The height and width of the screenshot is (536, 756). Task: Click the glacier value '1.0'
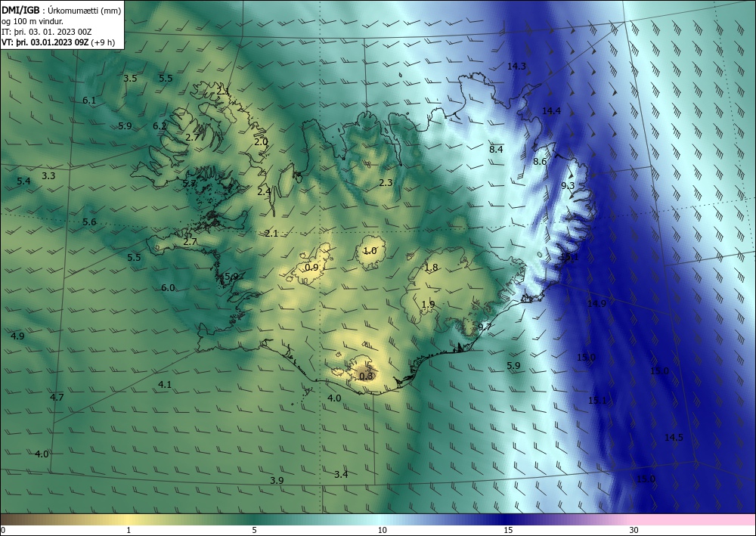pyautogui.click(x=370, y=251)
